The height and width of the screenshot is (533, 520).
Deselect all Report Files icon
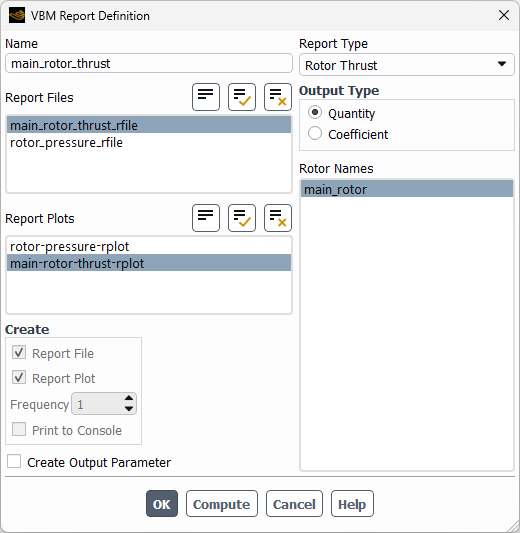pos(278,97)
